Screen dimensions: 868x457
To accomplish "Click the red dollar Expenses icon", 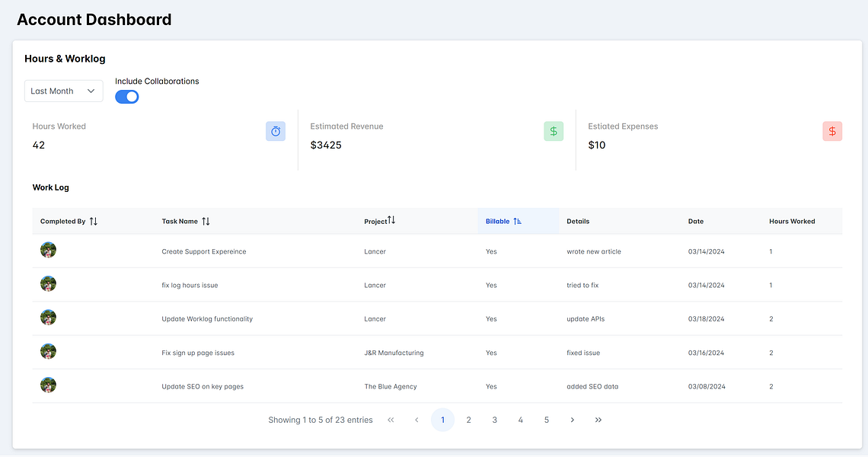I will click(x=832, y=131).
